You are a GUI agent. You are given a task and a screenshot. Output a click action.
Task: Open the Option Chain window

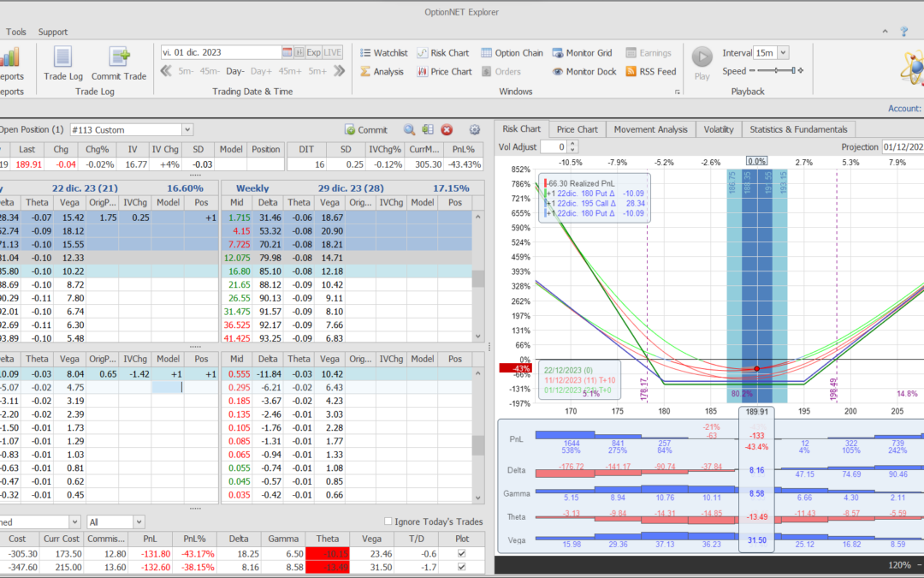point(511,53)
